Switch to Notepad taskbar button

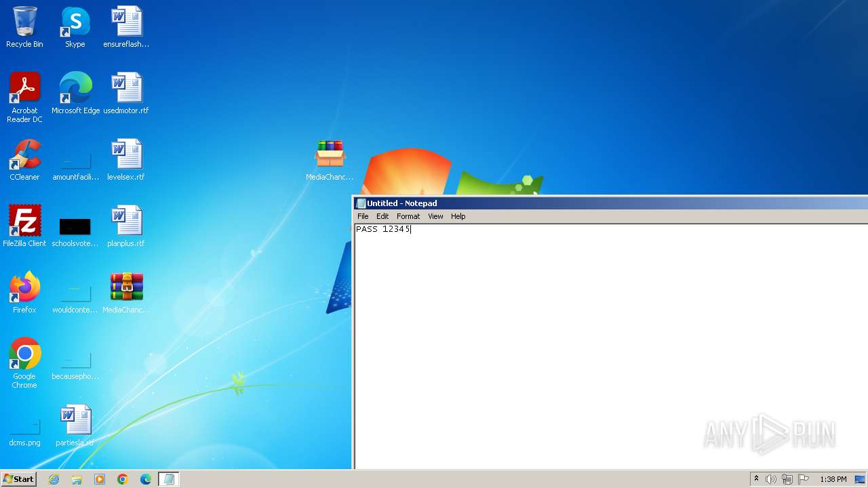coord(169,479)
